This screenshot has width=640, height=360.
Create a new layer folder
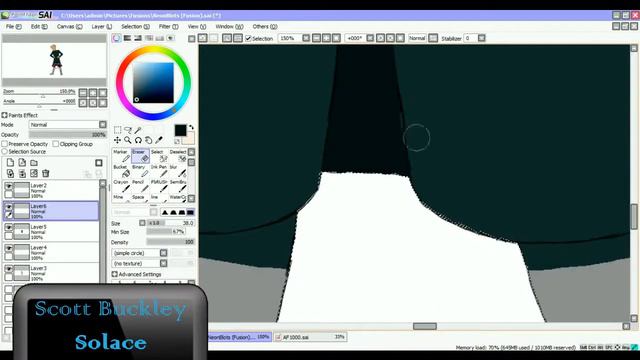point(34,162)
